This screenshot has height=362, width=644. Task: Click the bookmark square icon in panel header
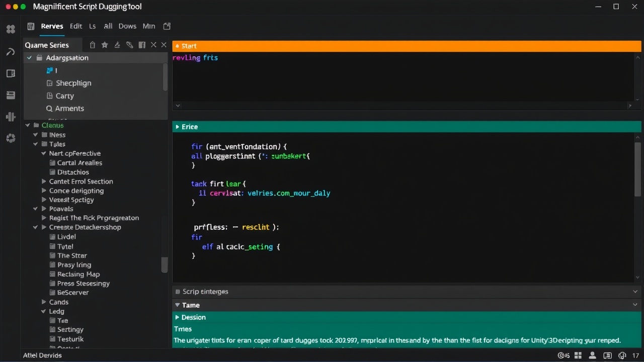pyautogui.click(x=142, y=45)
